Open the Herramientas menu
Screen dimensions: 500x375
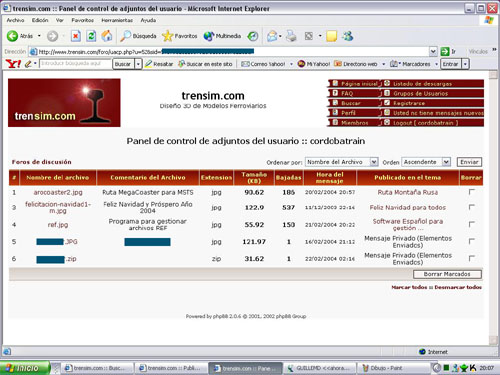tap(117, 20)
